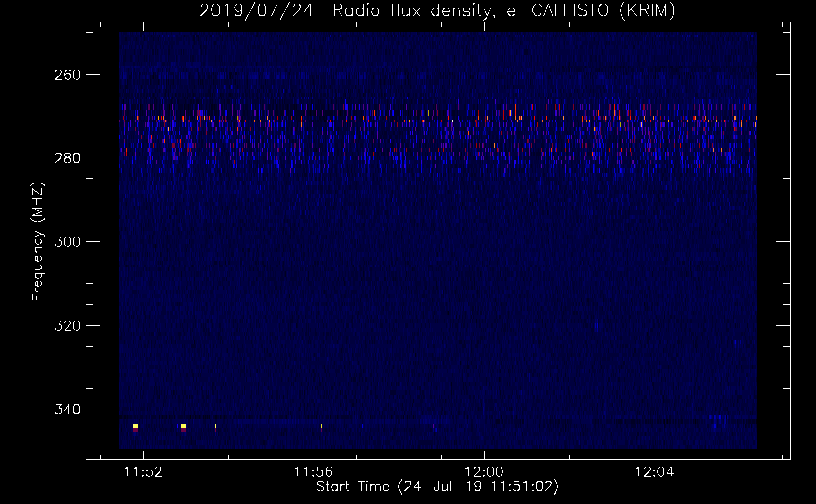Click the "Frequency (MHZ)" axis label
The height and width of the screenshot is (504, 816).
[38, 241]
